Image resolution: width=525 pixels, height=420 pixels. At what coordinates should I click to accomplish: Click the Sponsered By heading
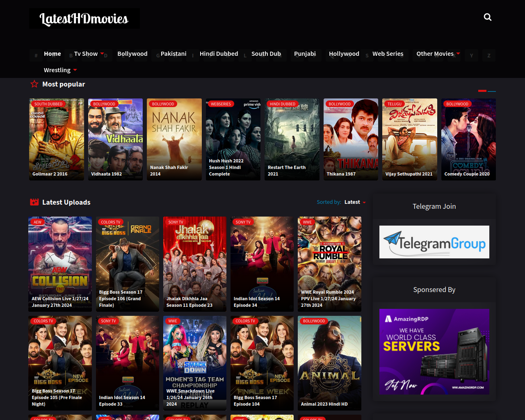pyautogui.click(x=434, y=290)
